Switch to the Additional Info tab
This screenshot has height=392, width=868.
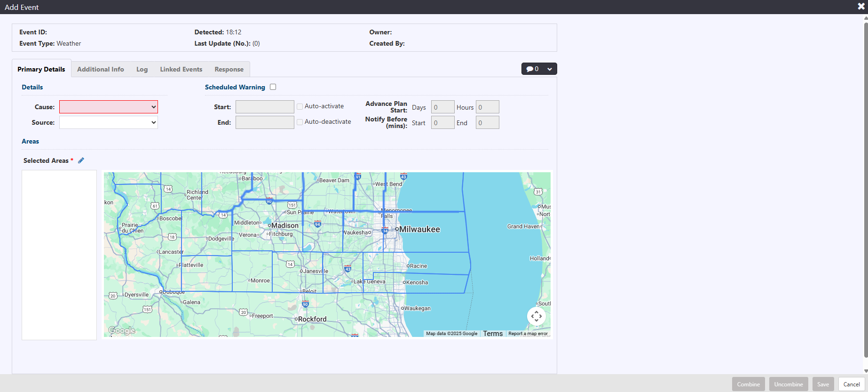pyautogui.click(x=101, y=69)
